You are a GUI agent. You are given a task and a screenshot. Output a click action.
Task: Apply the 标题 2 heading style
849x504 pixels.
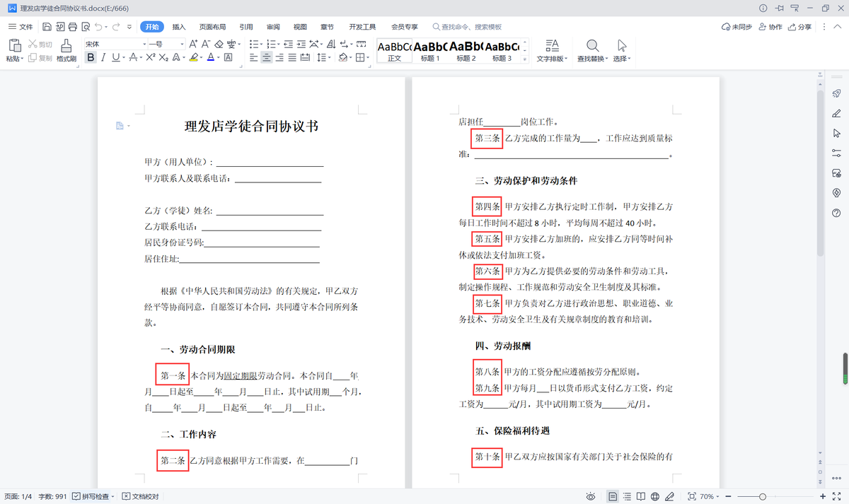[x=466, y=50]
